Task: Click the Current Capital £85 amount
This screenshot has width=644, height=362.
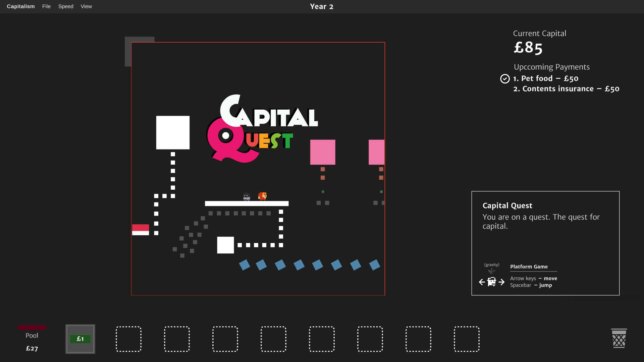Action: click(x=528, y=48)
